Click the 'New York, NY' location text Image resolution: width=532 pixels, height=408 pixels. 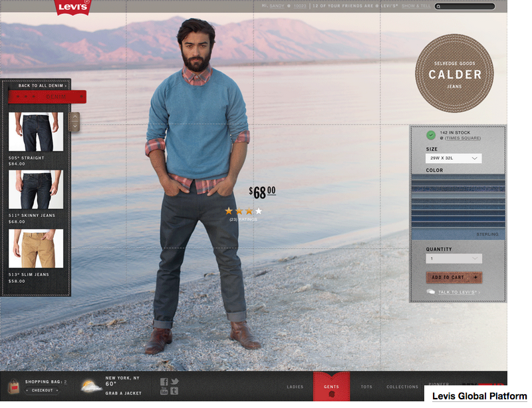pyautogui.click(x=122, y=378)
